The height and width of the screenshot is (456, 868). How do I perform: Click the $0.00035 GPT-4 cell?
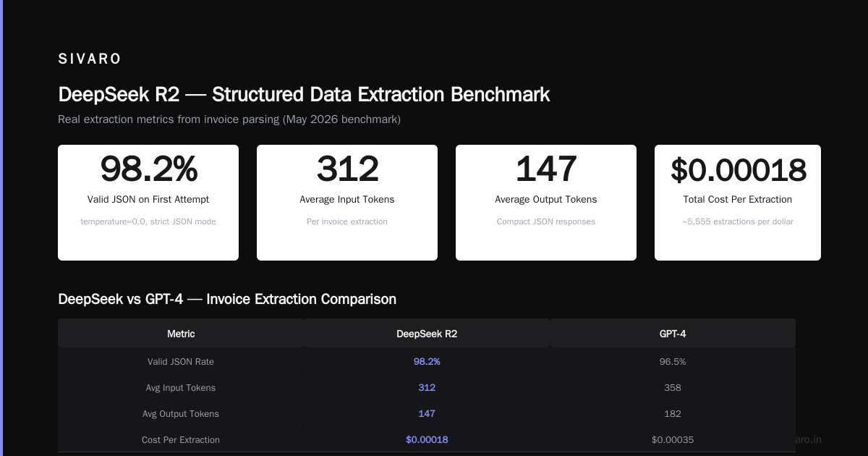coord(673,439)
